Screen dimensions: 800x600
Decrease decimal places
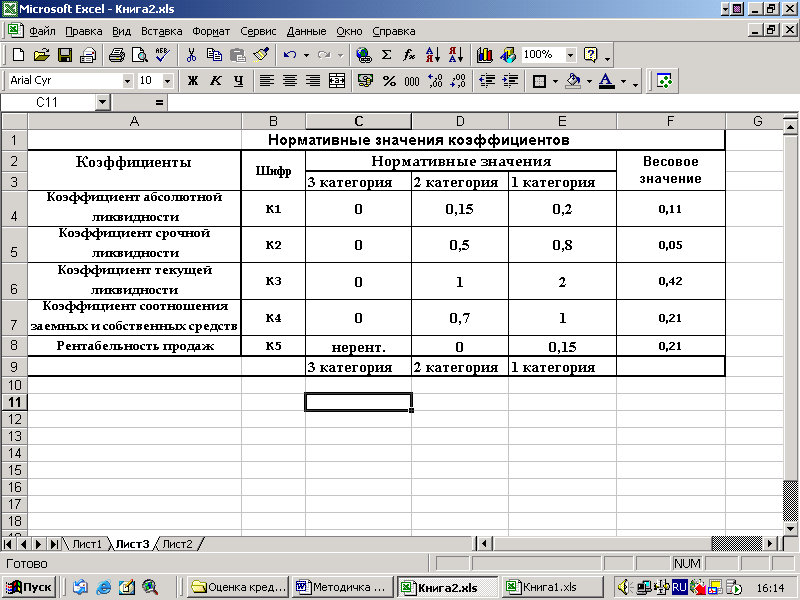point(458,81)
